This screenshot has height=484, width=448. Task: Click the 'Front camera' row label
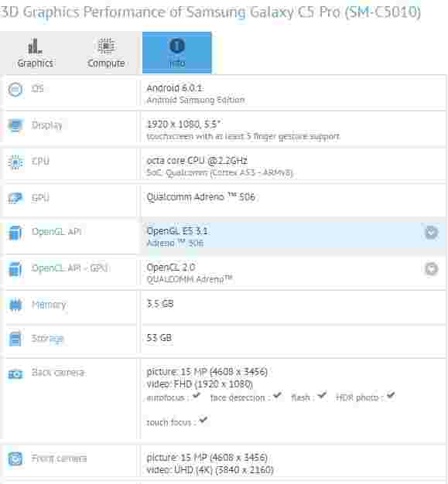[x=59, y=458]
